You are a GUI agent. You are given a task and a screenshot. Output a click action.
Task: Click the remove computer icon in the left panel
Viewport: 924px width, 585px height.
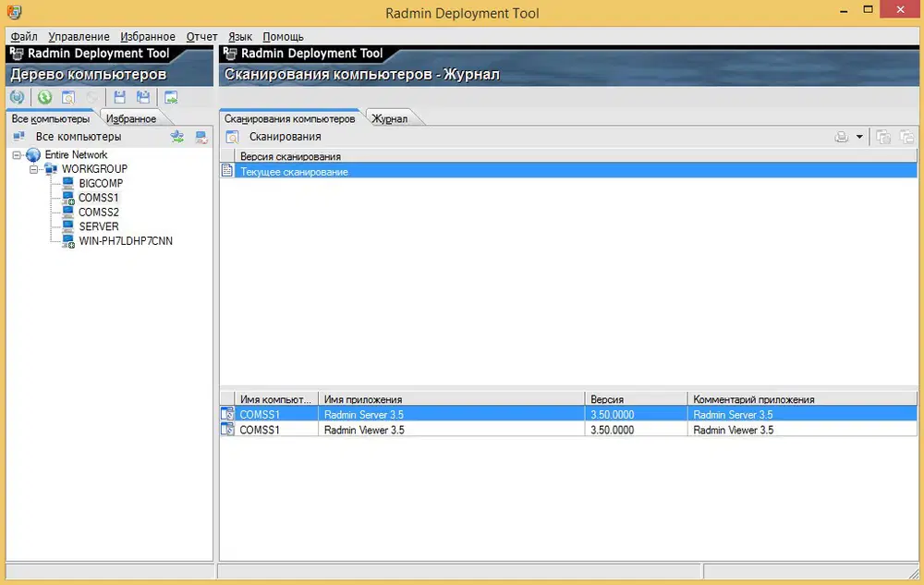[x=201, y=136]
